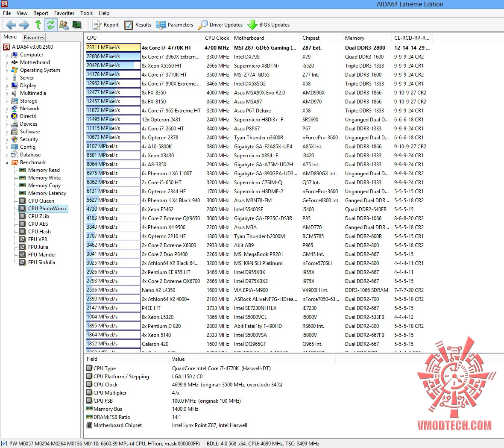Image resolution: width=504 pixels, height=448 pixels.
Task: Select the Database tree icon
Action: [x=14, y=155]
